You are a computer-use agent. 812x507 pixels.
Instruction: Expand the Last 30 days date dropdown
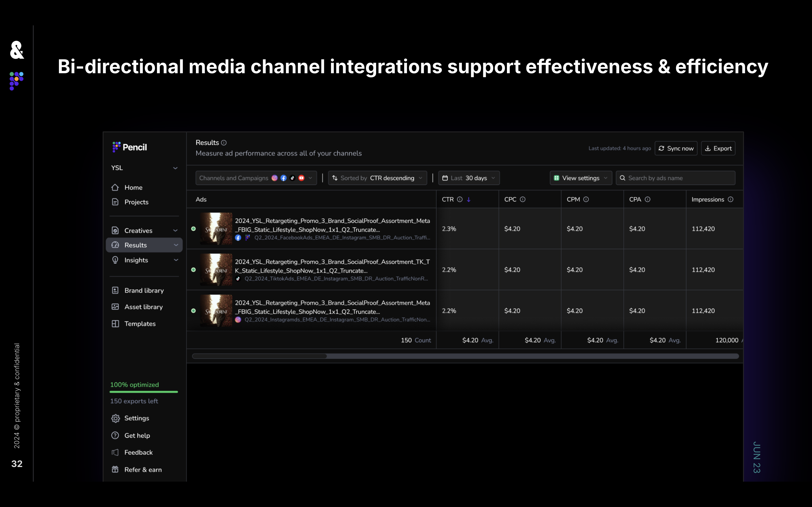468,178
